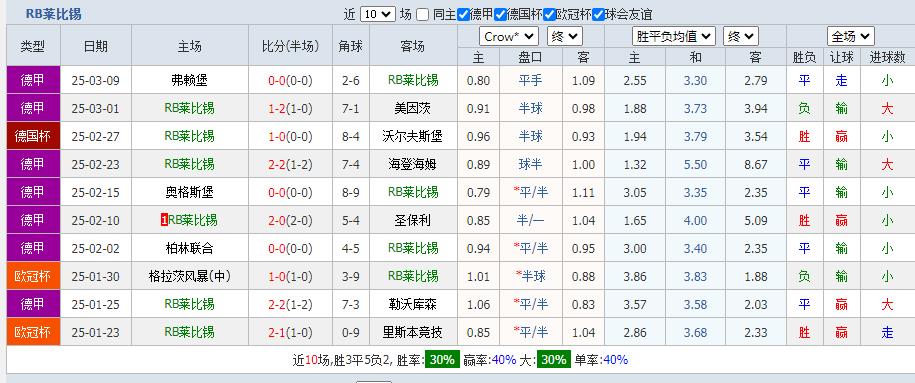Click the score 2-1(1-0) against 里斯本竞技

pos(291,332)
